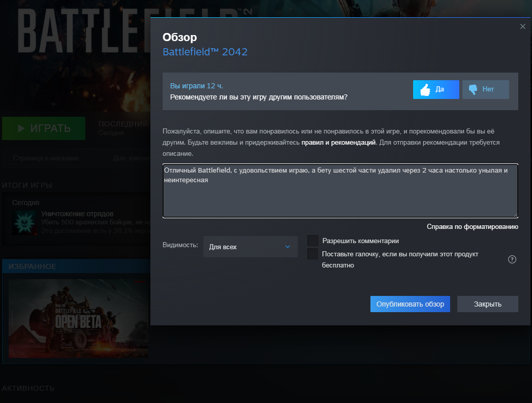532x403 pixels.
Task: Click the АКТИВНОСТЬ heading
Action: 28,388
